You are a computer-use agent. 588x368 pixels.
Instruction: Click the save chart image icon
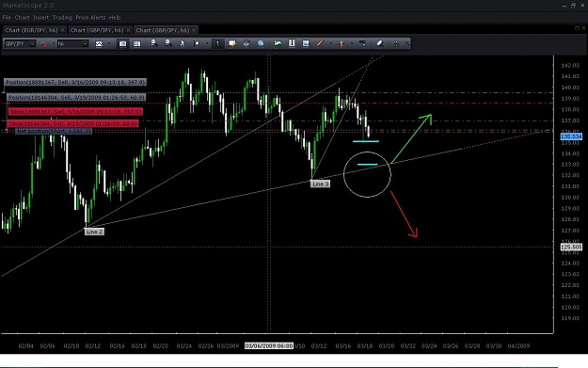pos(306,44)
